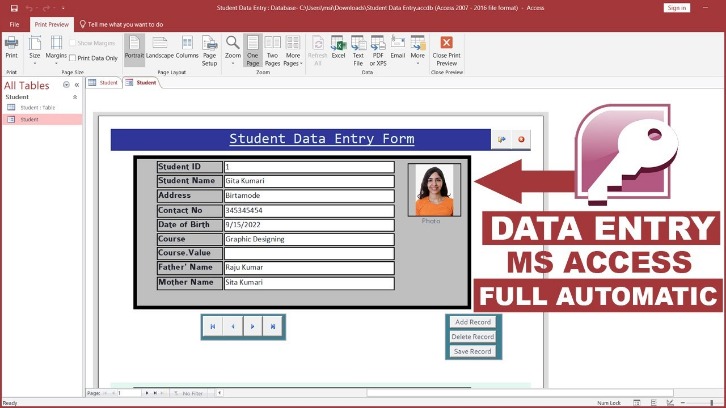Send the report by Email
The height and width of the screenshot is (408, 726).
point(398,47)
